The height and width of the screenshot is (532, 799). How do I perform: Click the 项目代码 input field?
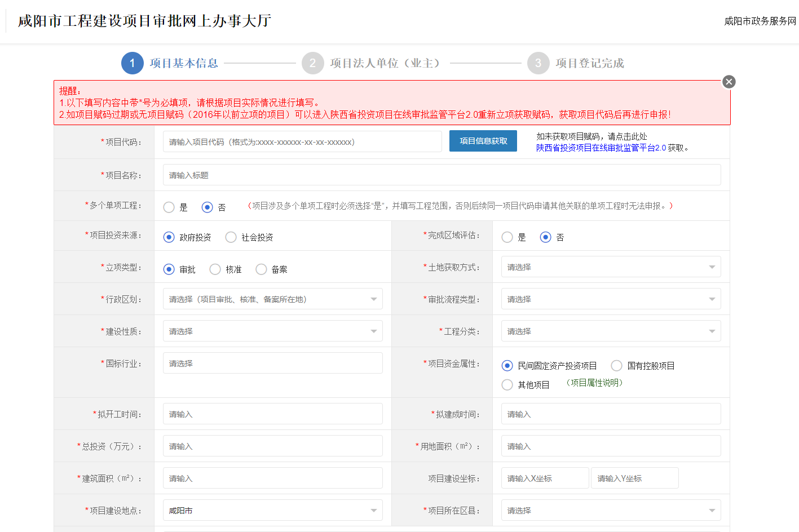[x=302, y=142]
